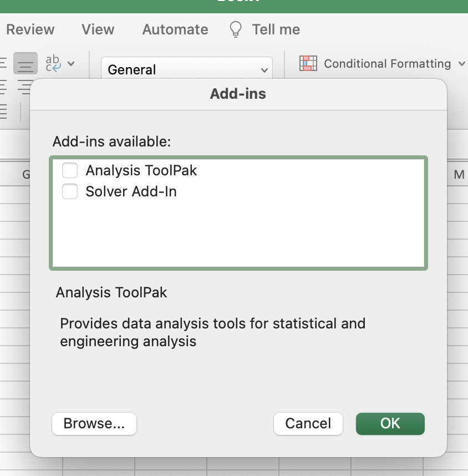Viewport: 468px width, 476px height.
Task: Expand the Conditional Formatting dropdown arrow
Action: click(x=461, y=64)
